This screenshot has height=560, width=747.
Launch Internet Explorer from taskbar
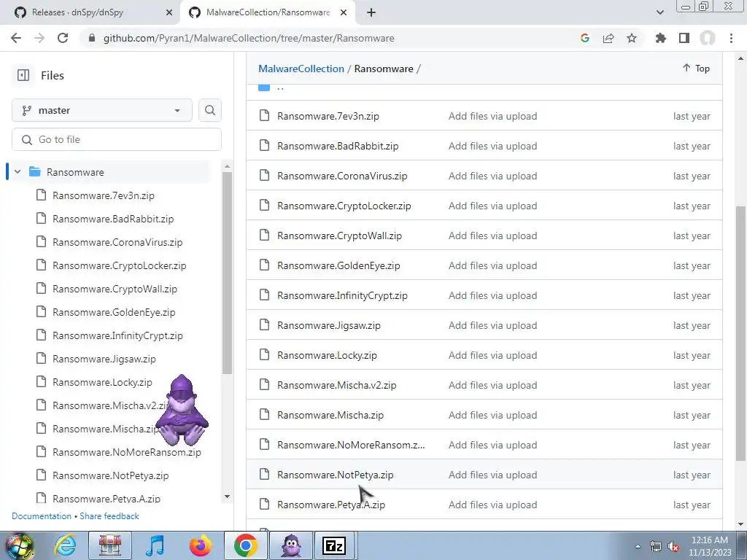pos(65,545)
